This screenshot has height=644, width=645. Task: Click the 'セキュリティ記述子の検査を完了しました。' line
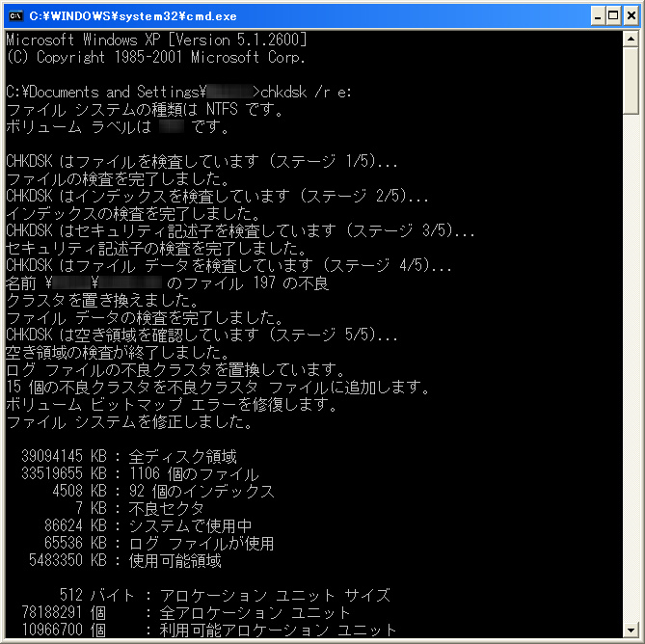pyautogui.click(x=156, y=249)
